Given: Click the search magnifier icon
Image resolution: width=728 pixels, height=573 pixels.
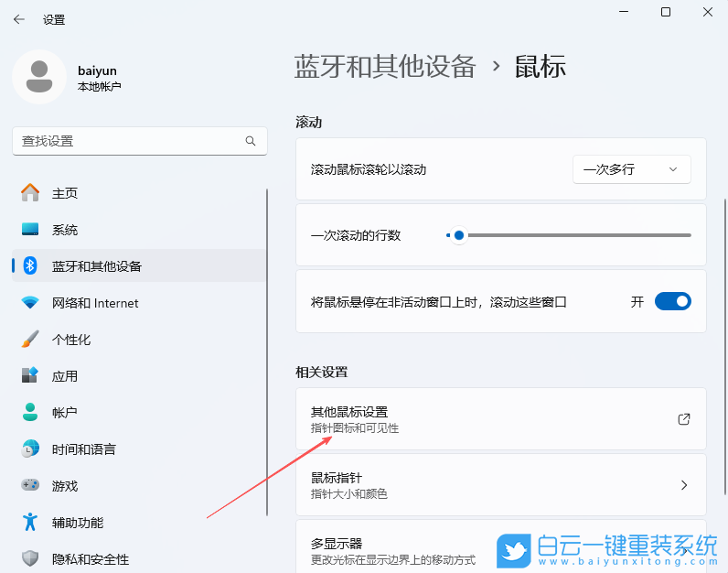Looking at the screenshot, I should 251,141.
